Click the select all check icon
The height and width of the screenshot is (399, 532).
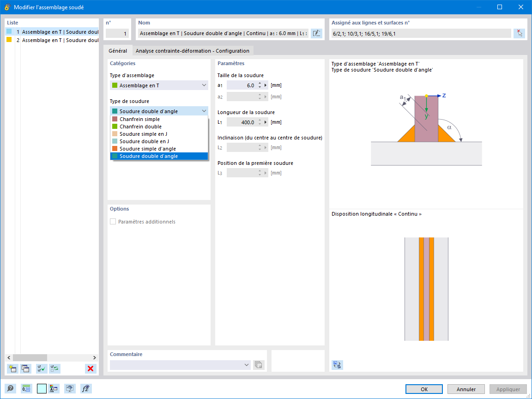42,369
